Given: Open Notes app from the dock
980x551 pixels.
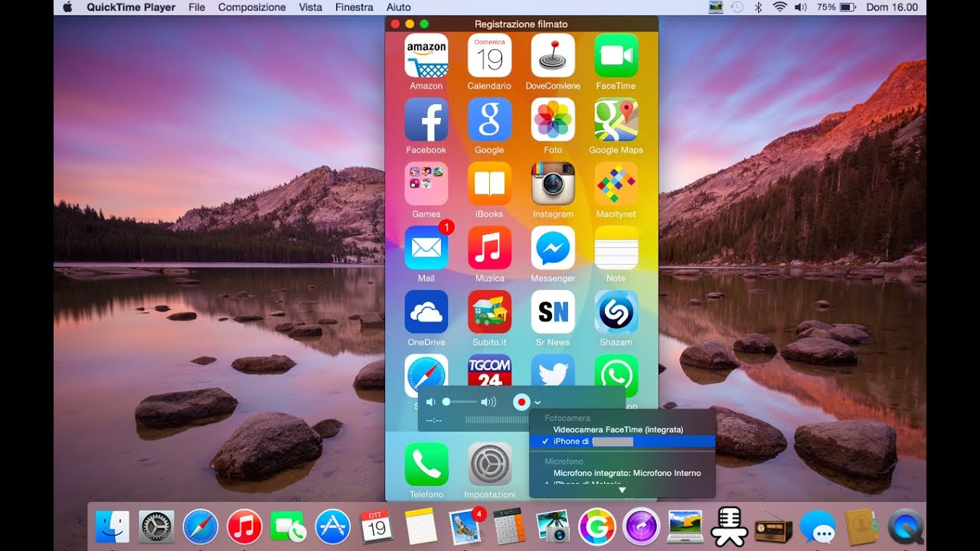Looking at the screenshot, I should [x=420, y=527].
